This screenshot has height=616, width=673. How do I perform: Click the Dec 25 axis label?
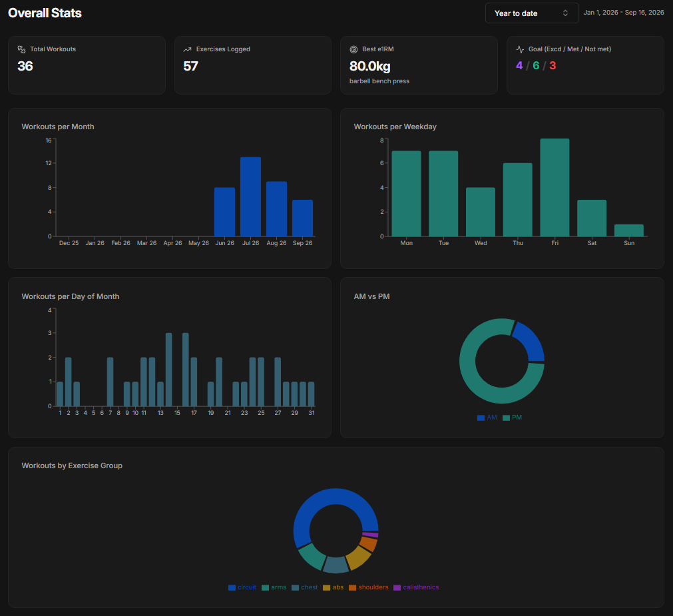[69, 243]
